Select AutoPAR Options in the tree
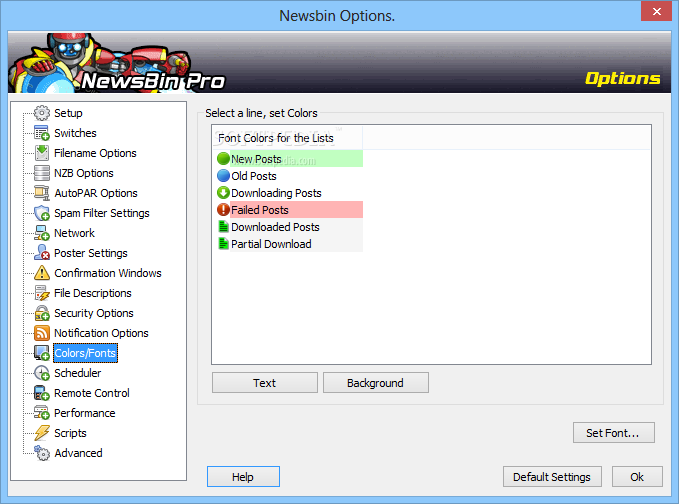 [x=96, y=193]
